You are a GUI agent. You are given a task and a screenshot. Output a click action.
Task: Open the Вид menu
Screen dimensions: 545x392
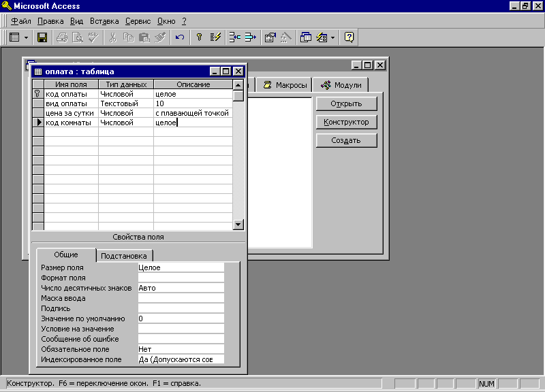pyautogui.click(x=76, y=21)
